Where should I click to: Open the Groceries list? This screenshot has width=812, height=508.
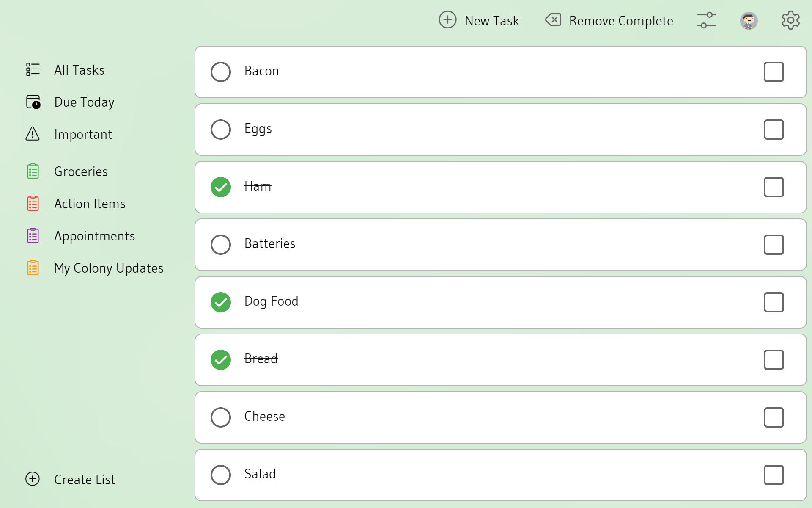pyautogui.click(x=81, y=171)
